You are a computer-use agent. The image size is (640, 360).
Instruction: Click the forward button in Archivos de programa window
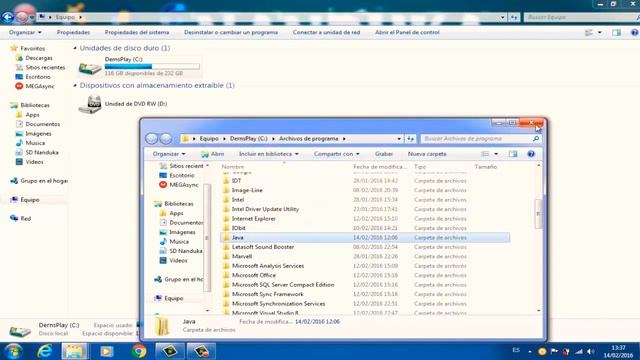[x=166, y=138]
